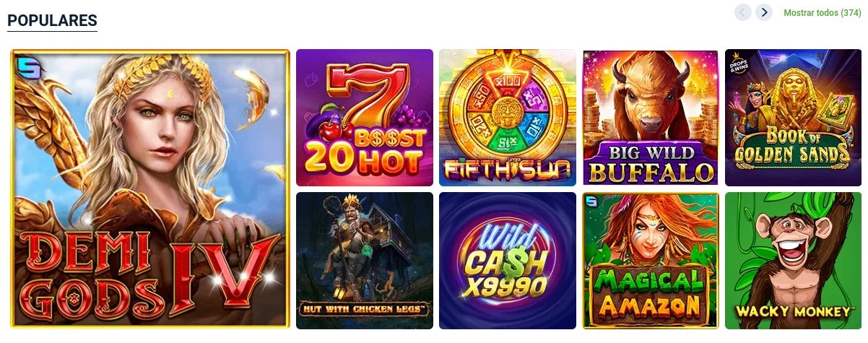The image size is (868, 343).
Task: Open the Wild Cash X9990 game
Action: 508,261
